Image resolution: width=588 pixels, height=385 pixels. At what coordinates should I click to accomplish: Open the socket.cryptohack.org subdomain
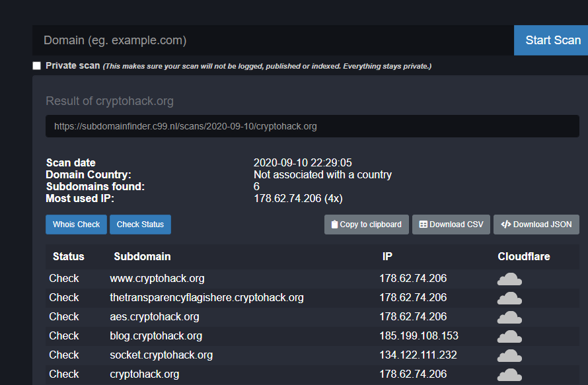tap(161, 355)
